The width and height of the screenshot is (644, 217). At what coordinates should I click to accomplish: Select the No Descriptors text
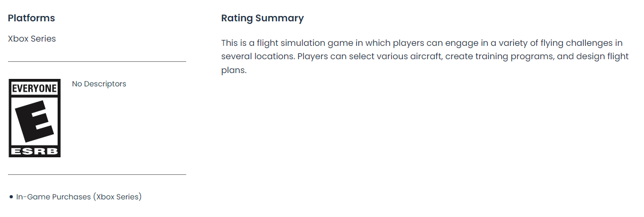coord(99,84)
